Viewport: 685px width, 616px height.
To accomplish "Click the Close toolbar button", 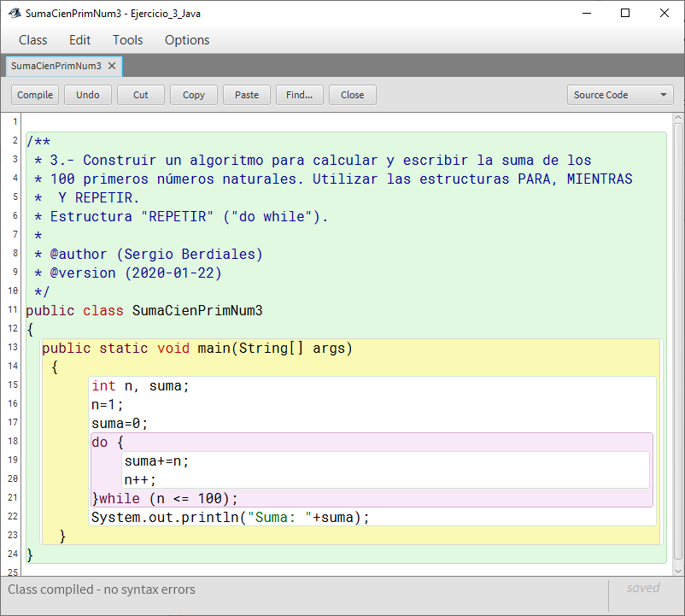I will [x=352, y=95].
